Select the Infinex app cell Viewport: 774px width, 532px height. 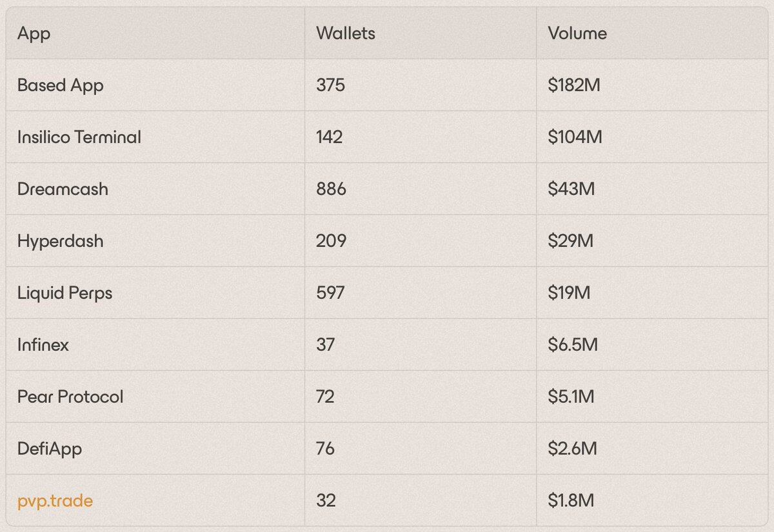coord(43,345)
